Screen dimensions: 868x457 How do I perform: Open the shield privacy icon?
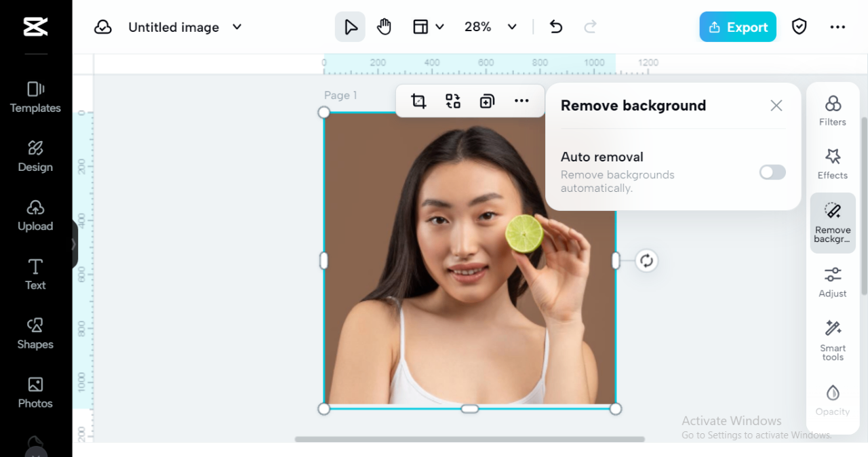pyautogui.click(x=800, y=27)
